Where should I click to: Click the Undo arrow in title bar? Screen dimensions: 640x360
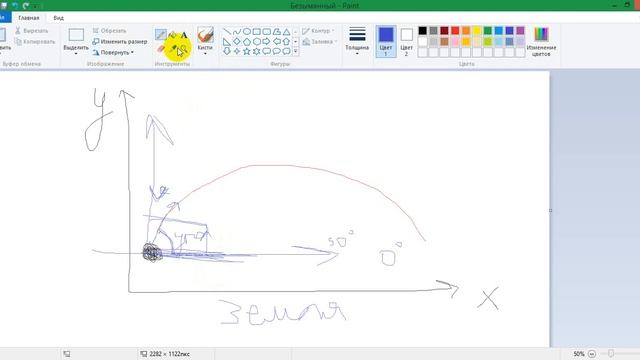(16, 5)
